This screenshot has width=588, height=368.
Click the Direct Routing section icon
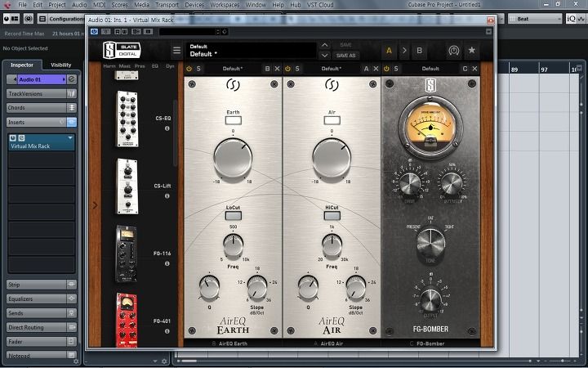[72, 327]
